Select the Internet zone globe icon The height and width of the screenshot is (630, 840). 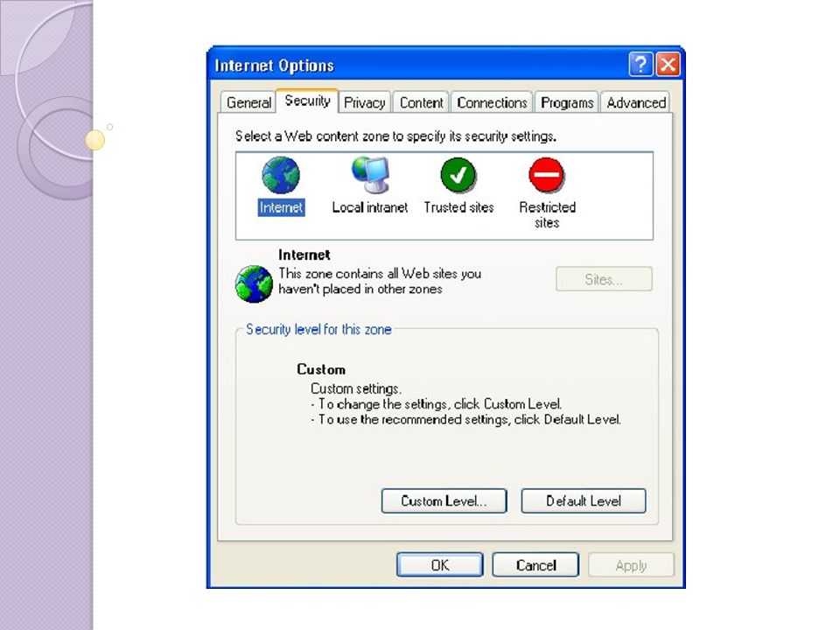click(281, 175)
